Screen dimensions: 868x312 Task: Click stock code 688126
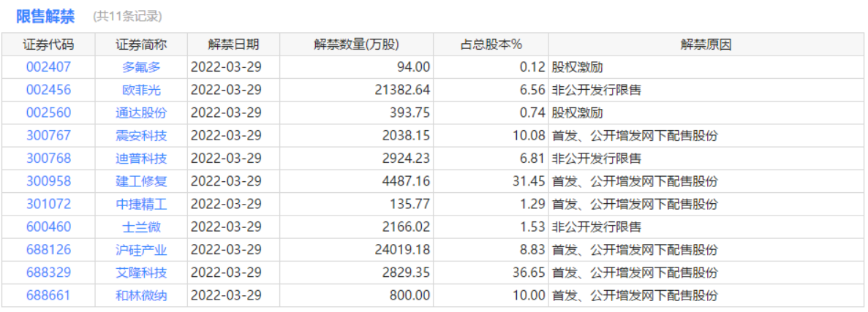click(48, 250)
